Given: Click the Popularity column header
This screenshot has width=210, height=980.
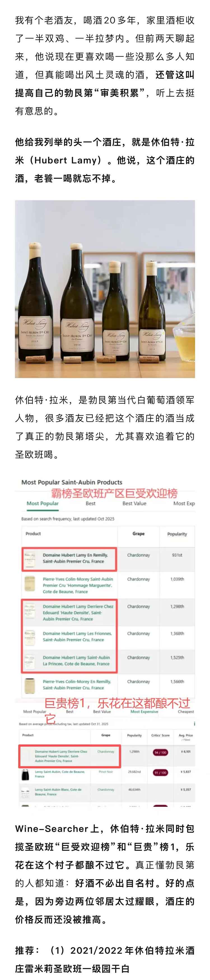Looking at the screenshot, I should 177,534.
